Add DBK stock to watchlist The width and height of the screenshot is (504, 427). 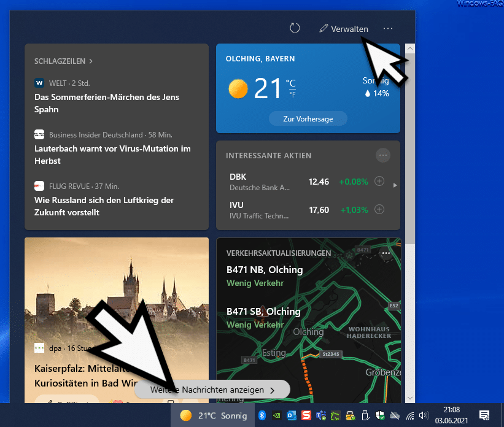(379, 181)
